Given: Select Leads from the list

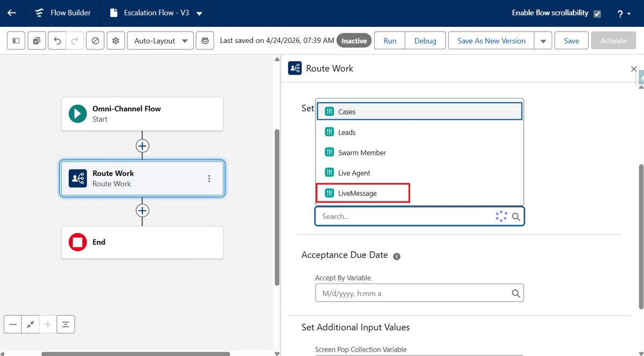Looking at the screenshot, I should (419, 132).
